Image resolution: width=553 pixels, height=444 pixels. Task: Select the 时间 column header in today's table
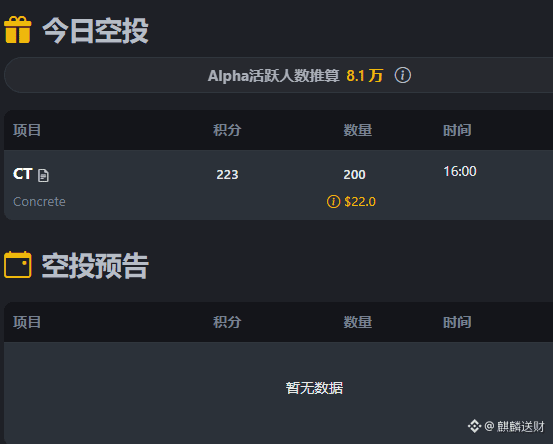[x=457, y=130]
